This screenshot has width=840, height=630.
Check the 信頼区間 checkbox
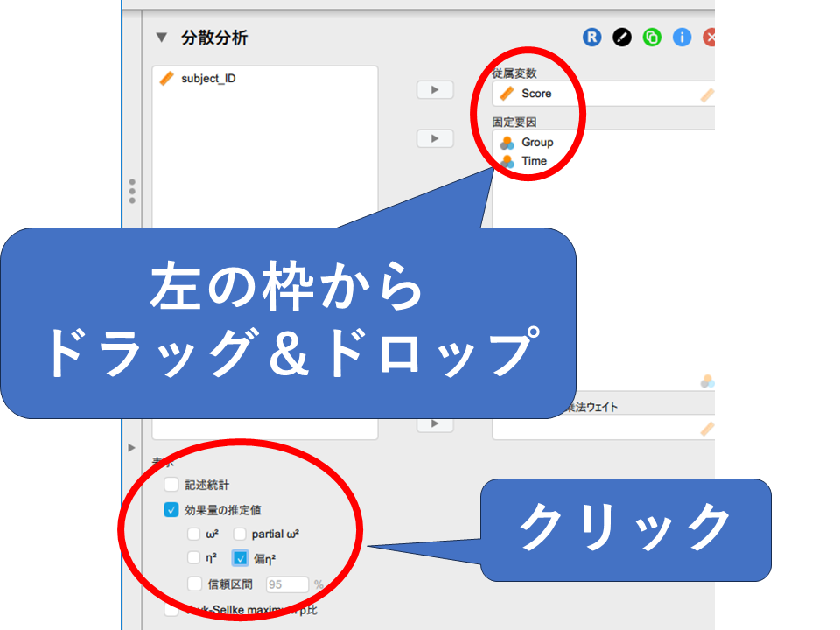(194, 584)
